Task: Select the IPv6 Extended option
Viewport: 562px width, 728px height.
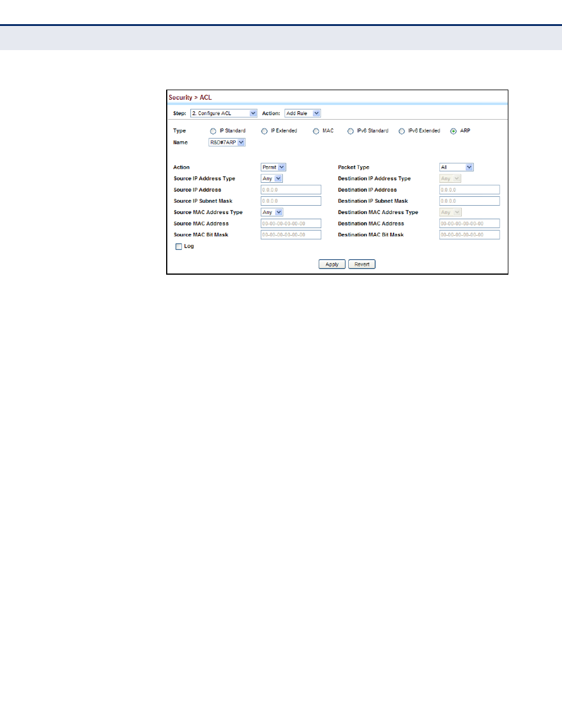Action: coord(402,131)
